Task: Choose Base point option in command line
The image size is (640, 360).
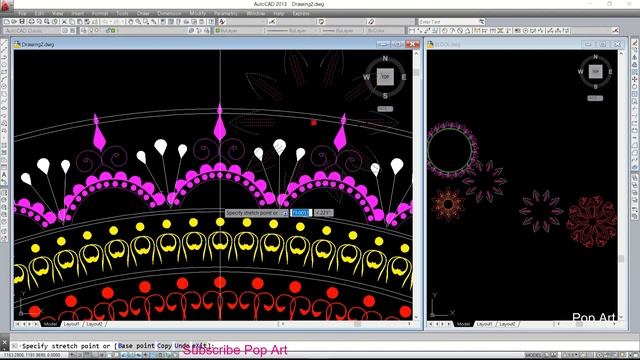Action: click(136, 346)
